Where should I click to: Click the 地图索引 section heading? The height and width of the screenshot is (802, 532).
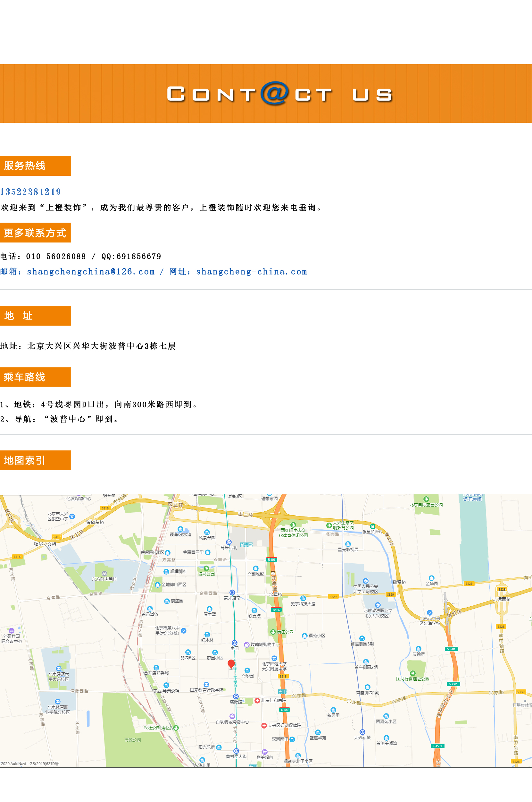[25, 460]
